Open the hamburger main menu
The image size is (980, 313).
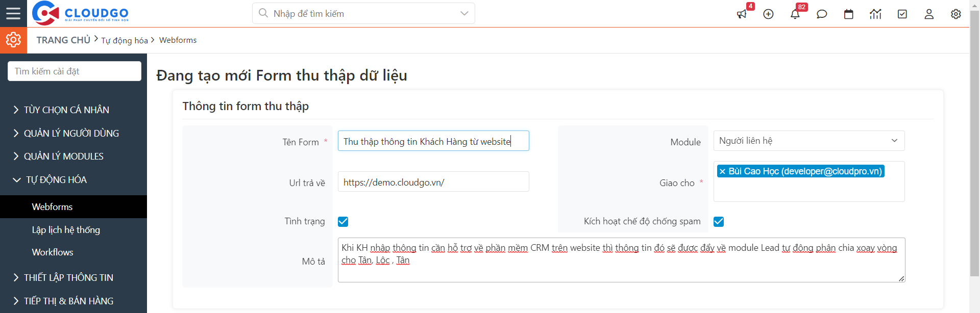(13, 13)
